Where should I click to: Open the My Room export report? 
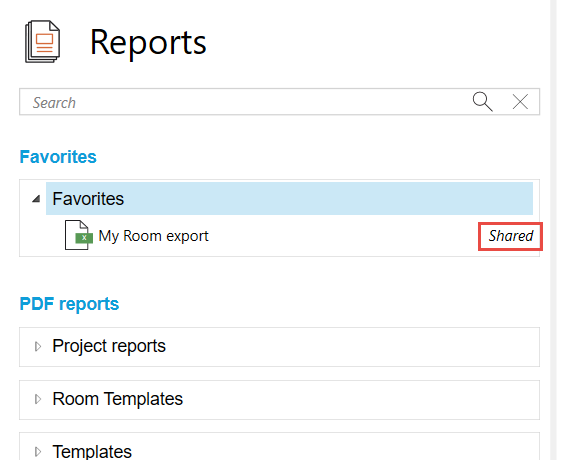coord(153,236)
